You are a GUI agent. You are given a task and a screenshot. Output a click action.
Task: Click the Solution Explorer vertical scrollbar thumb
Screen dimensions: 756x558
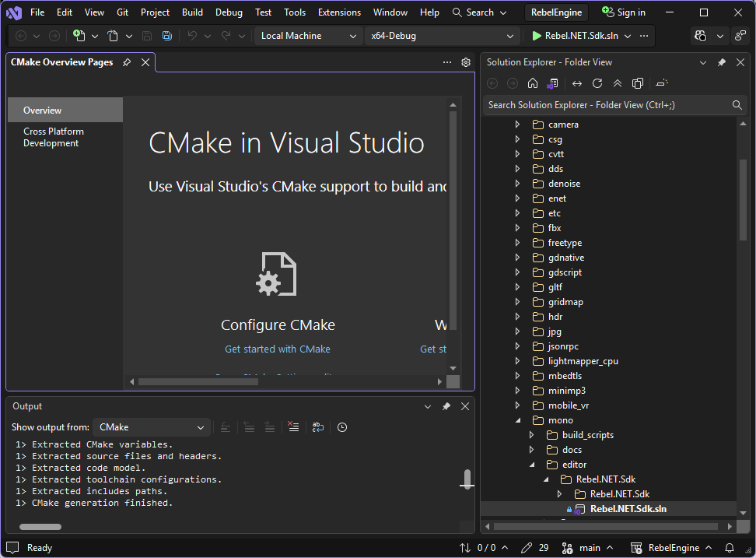743,199
